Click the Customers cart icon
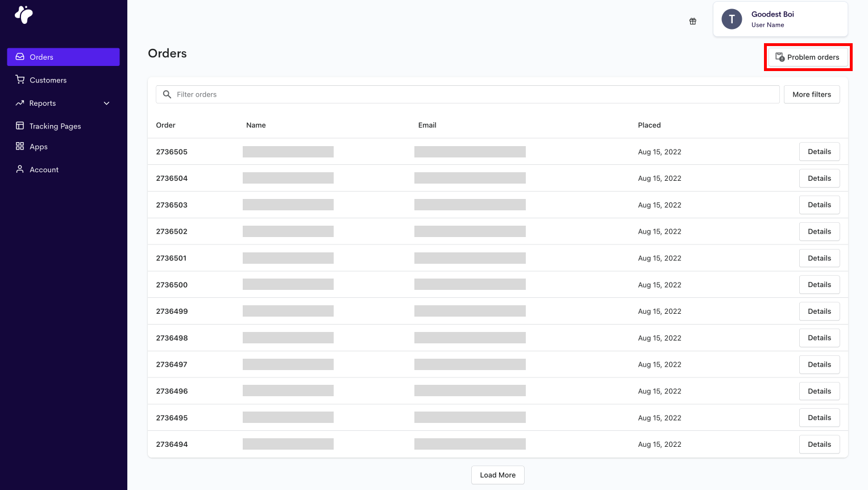Viewport: 868px width, 490px height. click(x=20, y=80)
